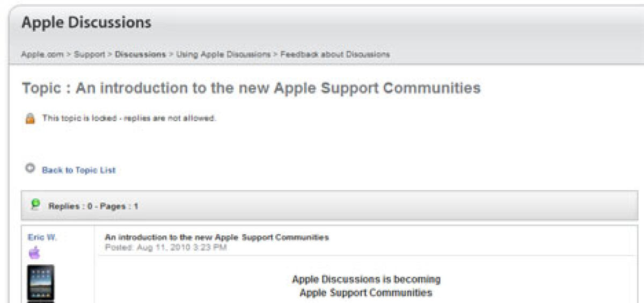Click the round Back to Topic List icon
The height and width of the screenshot is (303, 644).
click(x=30, y=169)
